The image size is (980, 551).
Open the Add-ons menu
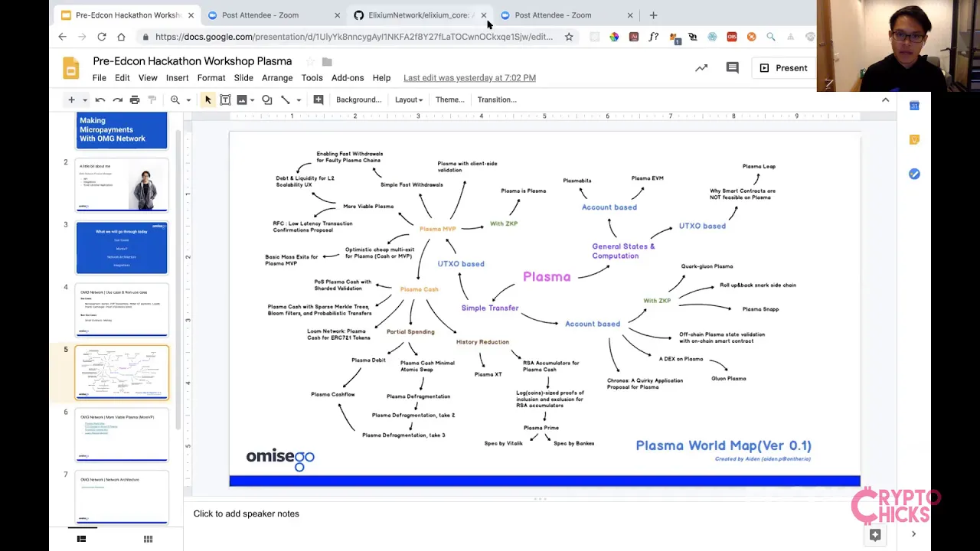point(348,78)
